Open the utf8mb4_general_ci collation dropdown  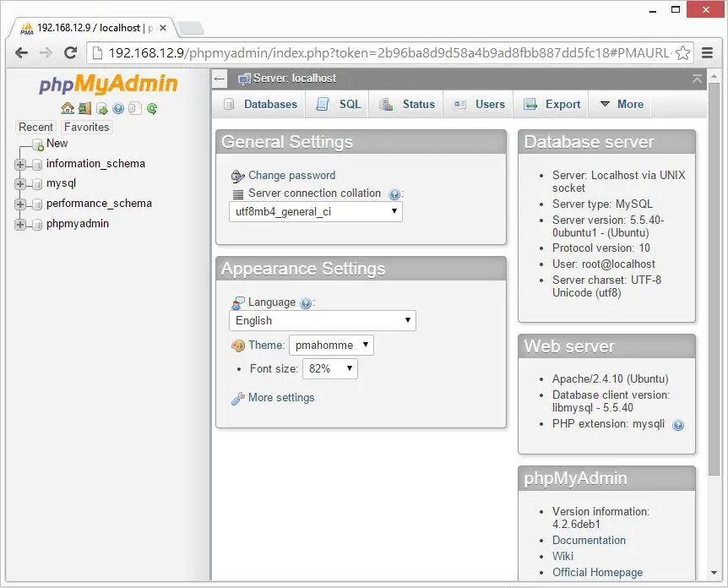tap(316, 212)
